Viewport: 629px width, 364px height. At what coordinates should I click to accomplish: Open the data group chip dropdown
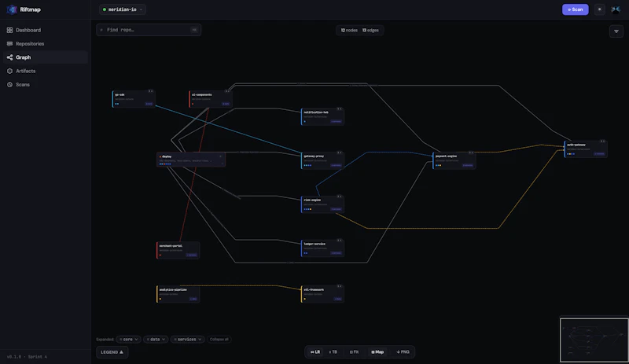point(156,339)
